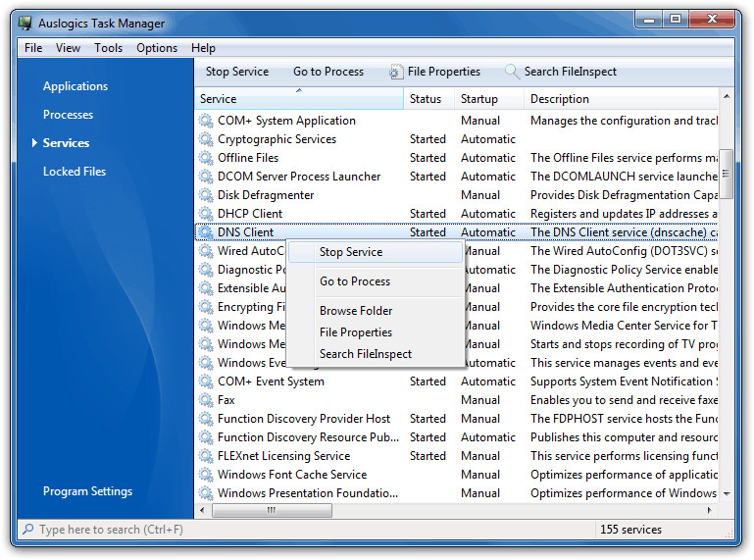Open the Options menu
This screenshot has width=754, height=560.
[157, 48]
